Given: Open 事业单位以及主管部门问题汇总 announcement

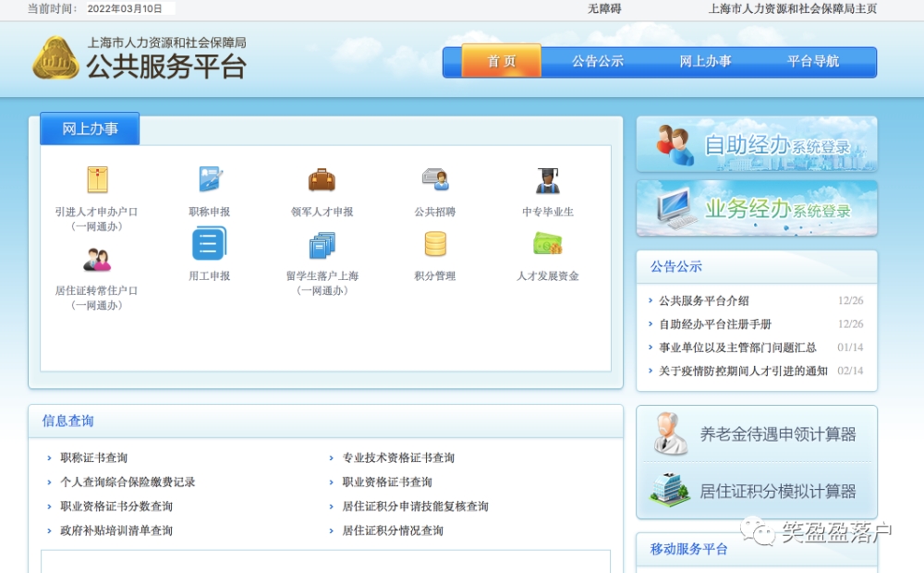Looking at the screenshot, I should coord(737,347).
